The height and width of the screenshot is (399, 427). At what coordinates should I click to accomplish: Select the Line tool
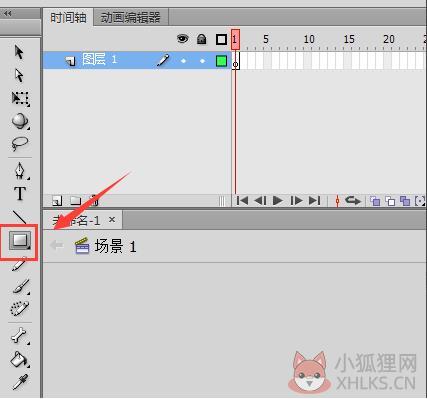tap(19, 217)
